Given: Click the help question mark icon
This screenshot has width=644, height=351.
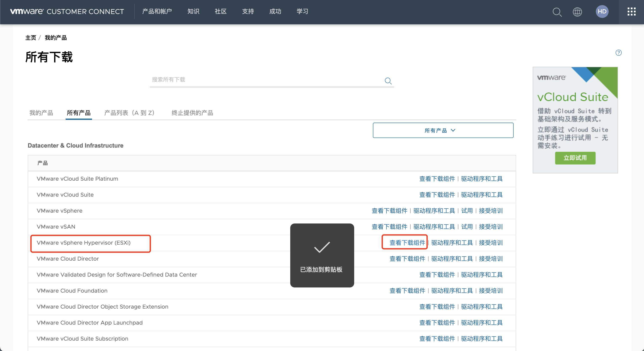Looking at the screenshot, I should point(618,53).
